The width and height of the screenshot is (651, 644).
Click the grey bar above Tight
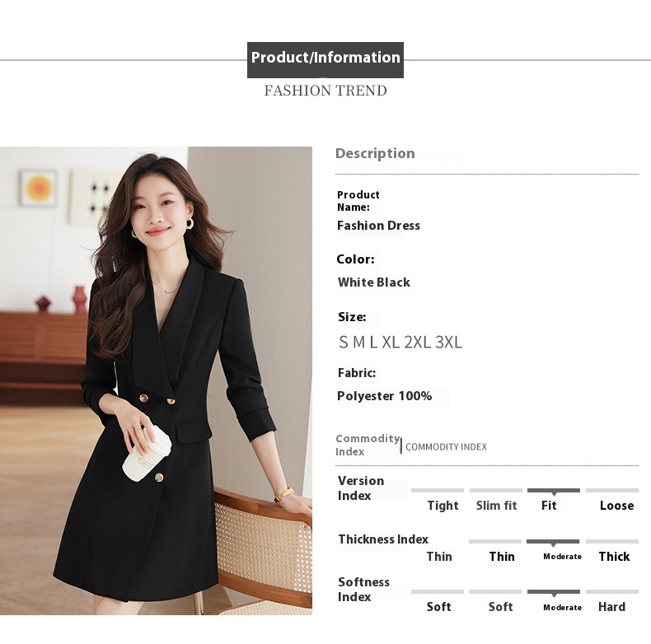click(x=438, y=491)
